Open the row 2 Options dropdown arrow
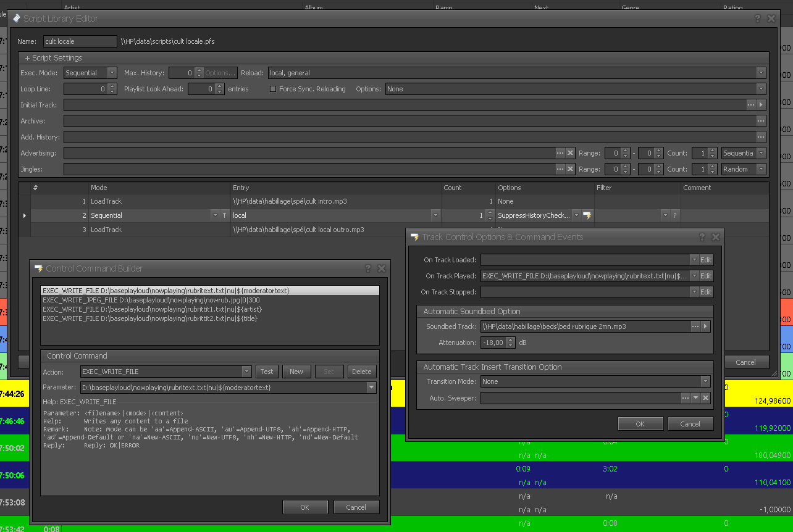 576,215
